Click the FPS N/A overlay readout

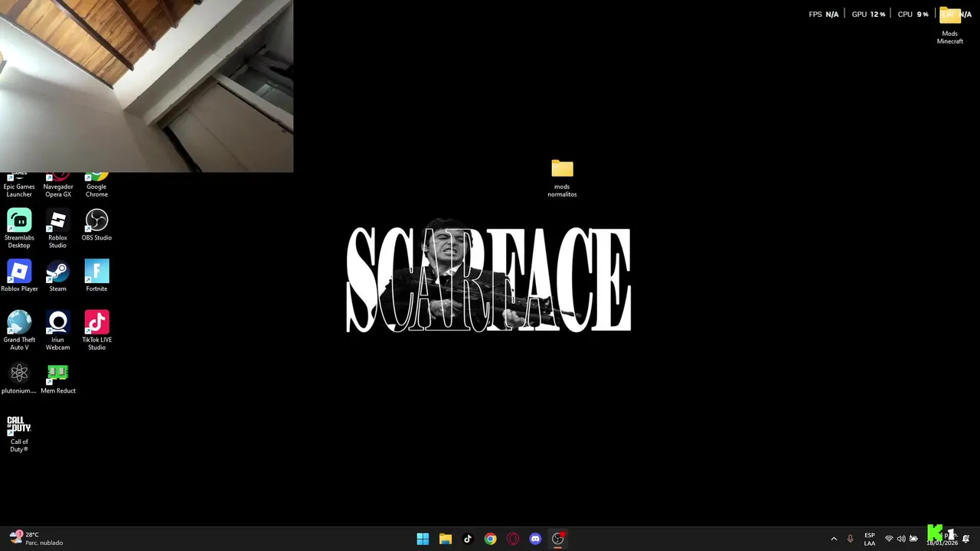[824, 15]
